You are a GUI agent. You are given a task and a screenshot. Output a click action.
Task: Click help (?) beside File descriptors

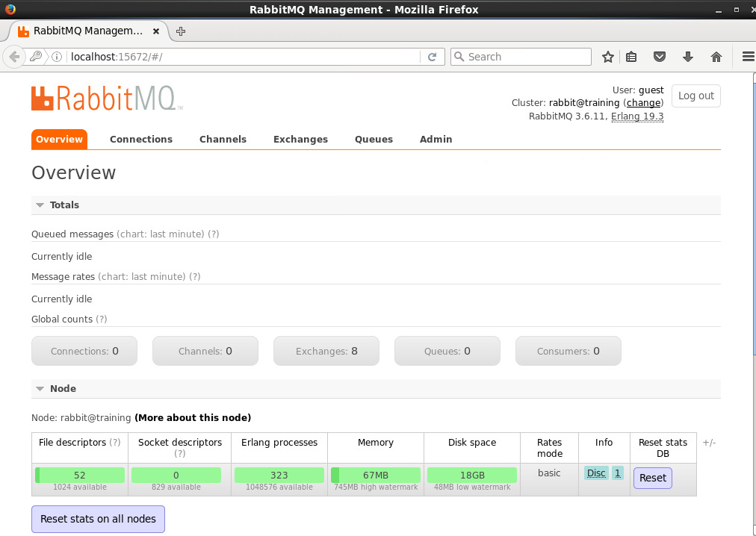115,443
